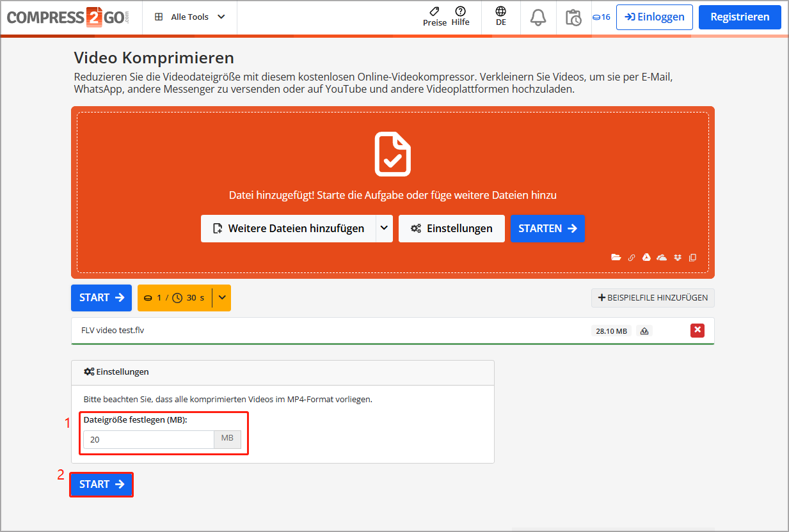Check the coin balance showing 16
This screenshot has height=532, width=789.
(602, 17)
